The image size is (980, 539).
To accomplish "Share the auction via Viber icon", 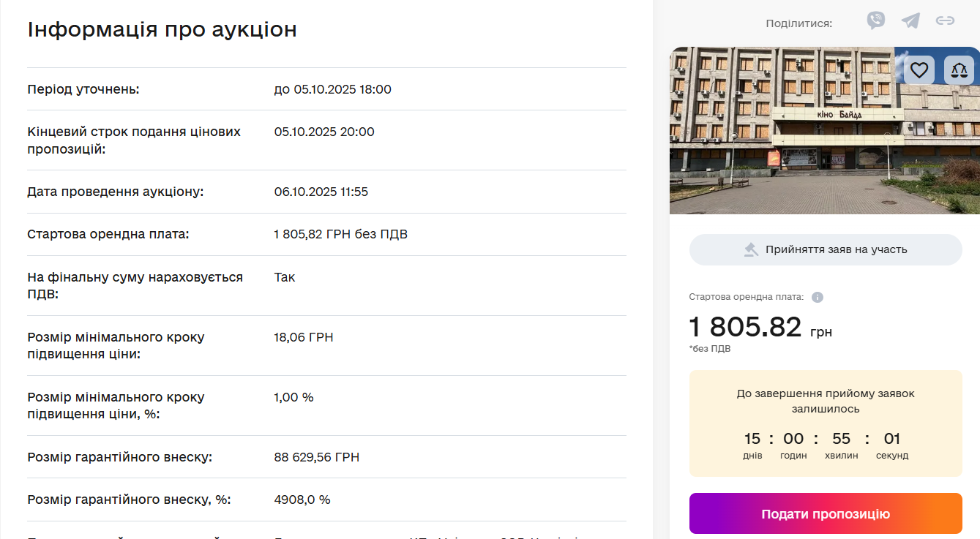I will click(x=875, y=20).
